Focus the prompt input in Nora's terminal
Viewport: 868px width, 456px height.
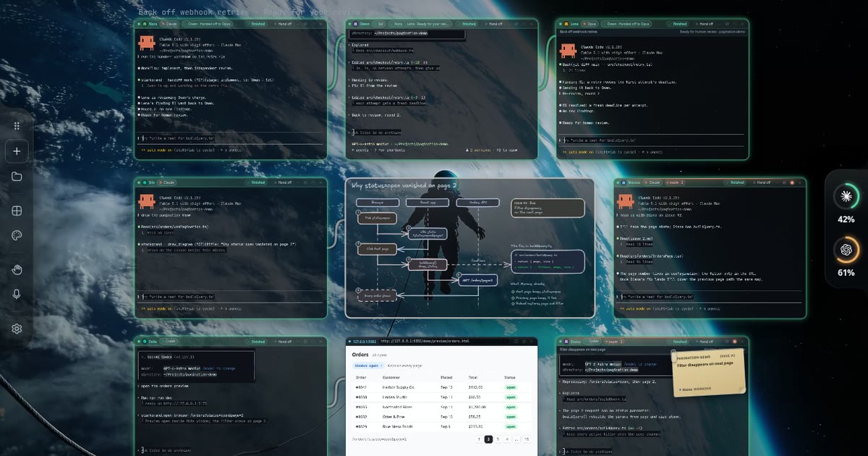point(231,138)
